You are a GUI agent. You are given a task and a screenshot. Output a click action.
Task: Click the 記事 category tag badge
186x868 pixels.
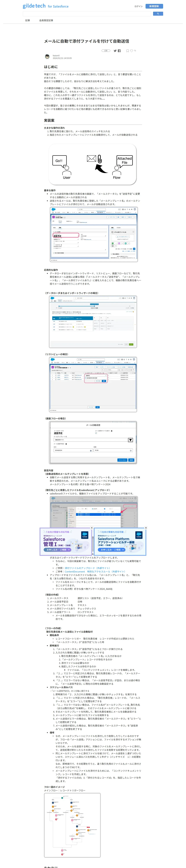tap(106, 50)
